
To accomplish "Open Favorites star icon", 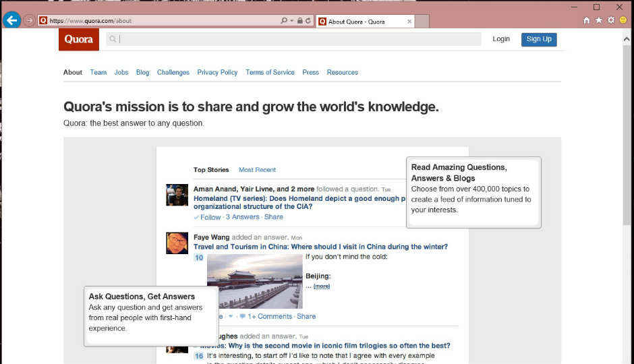I will [x=599, y=20].
